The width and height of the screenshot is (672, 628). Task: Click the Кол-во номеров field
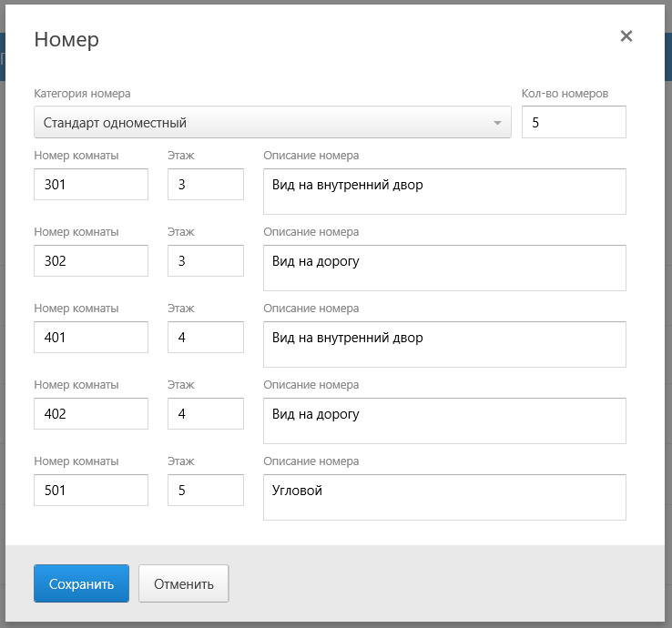coord(574,123)
